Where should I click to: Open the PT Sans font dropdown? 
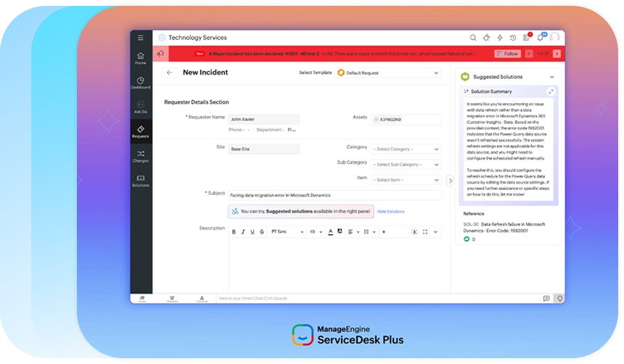click(x=287, y=232)
